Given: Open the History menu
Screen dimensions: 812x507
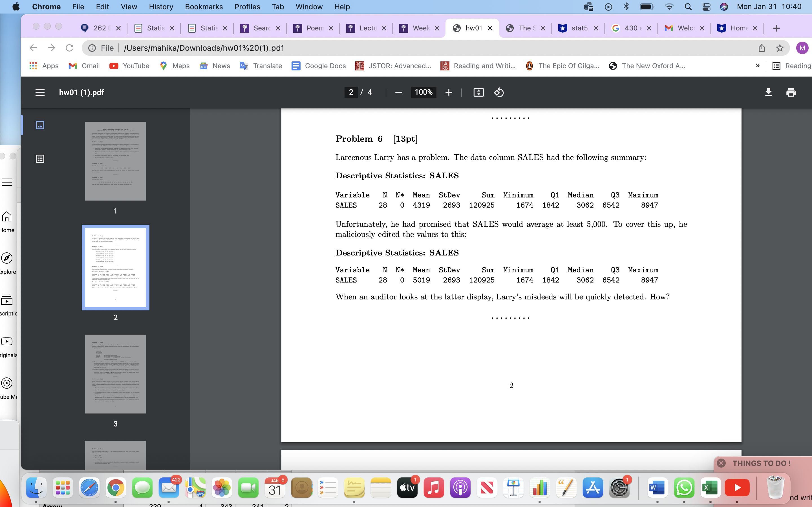Looking at the screenshot, I should point(161,7).
